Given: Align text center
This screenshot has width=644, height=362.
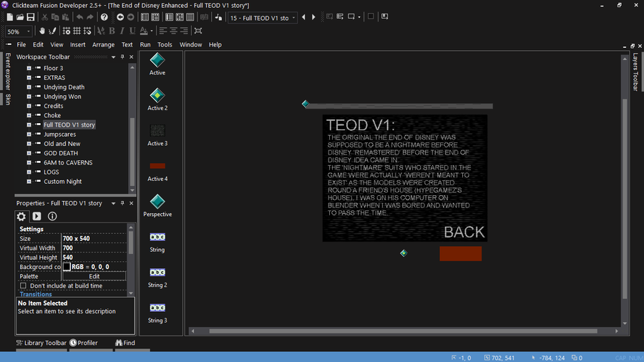Looking at the screenshot, I should coord(174,31).
